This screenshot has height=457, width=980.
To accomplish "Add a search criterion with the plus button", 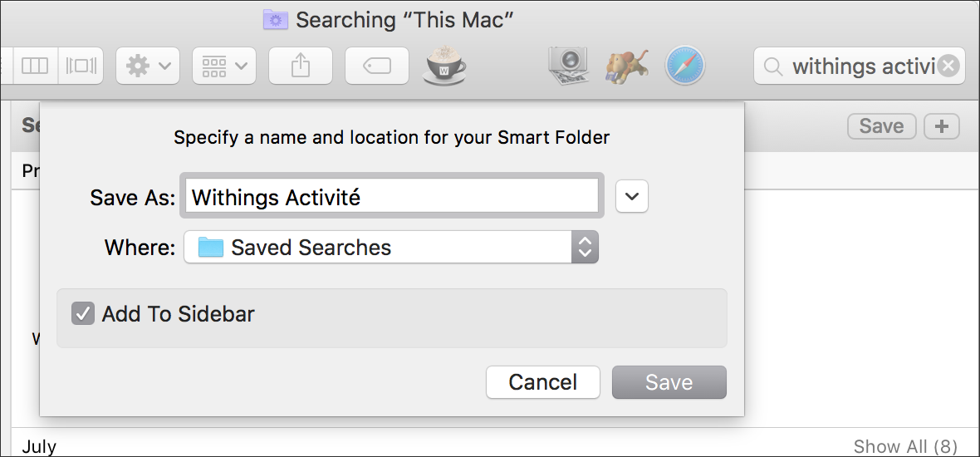I will coord(941,126).
